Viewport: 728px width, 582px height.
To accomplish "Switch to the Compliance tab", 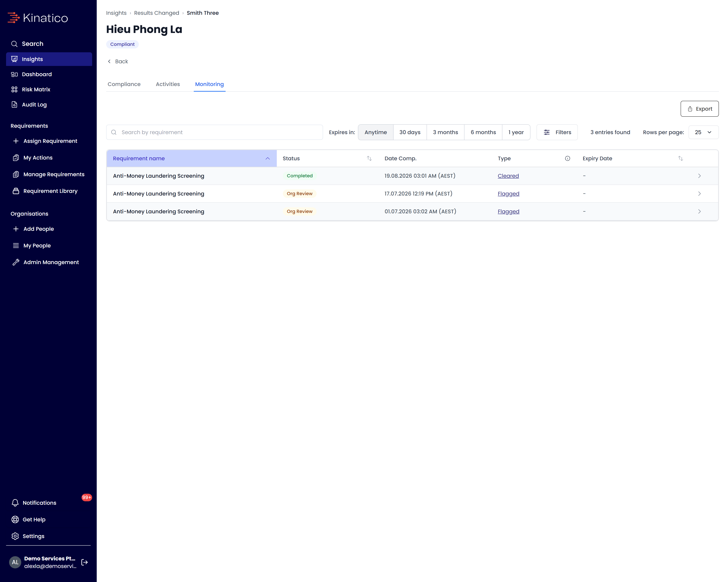I will (124, 84).
